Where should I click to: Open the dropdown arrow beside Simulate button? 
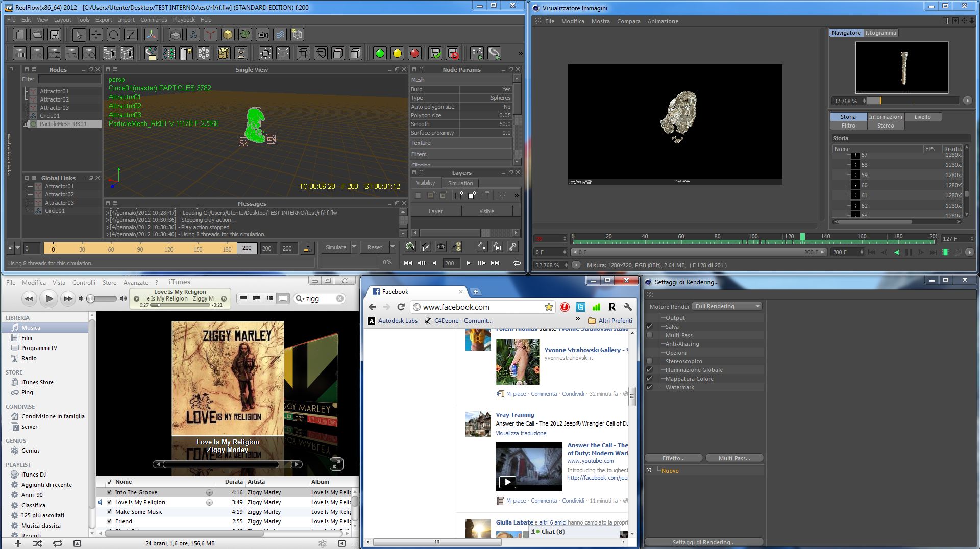pyautogui.click(x=354, y=247)
